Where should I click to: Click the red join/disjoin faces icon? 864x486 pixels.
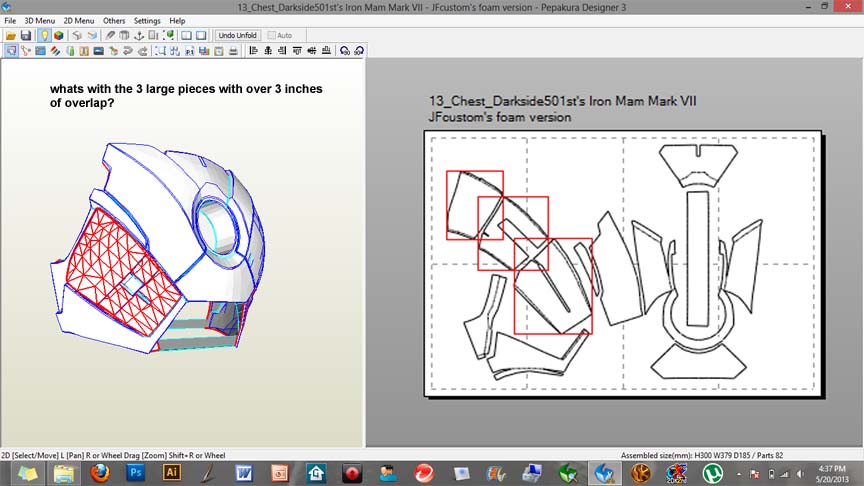(25, 51)
